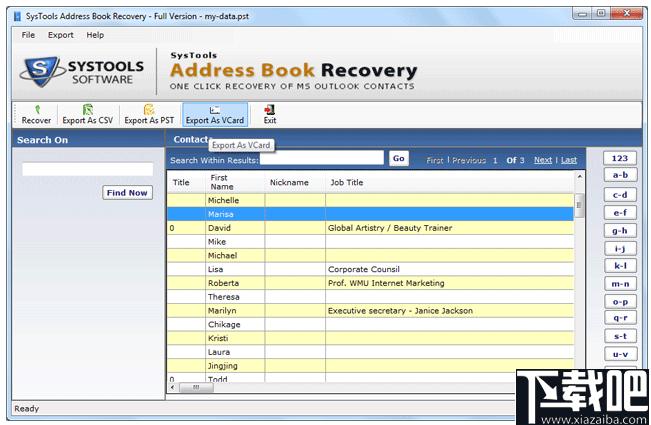Select the Laura contact row

pyautogui.click(x=371, y=352)
